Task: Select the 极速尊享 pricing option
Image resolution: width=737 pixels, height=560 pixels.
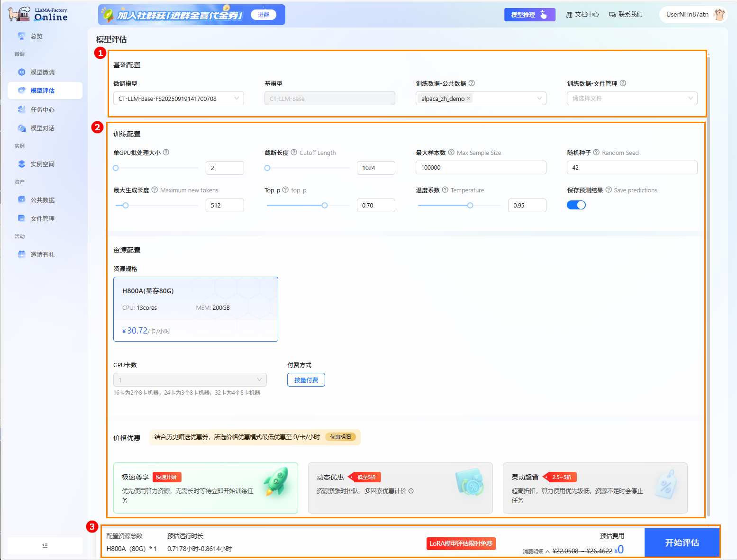Action: point(205,488)
